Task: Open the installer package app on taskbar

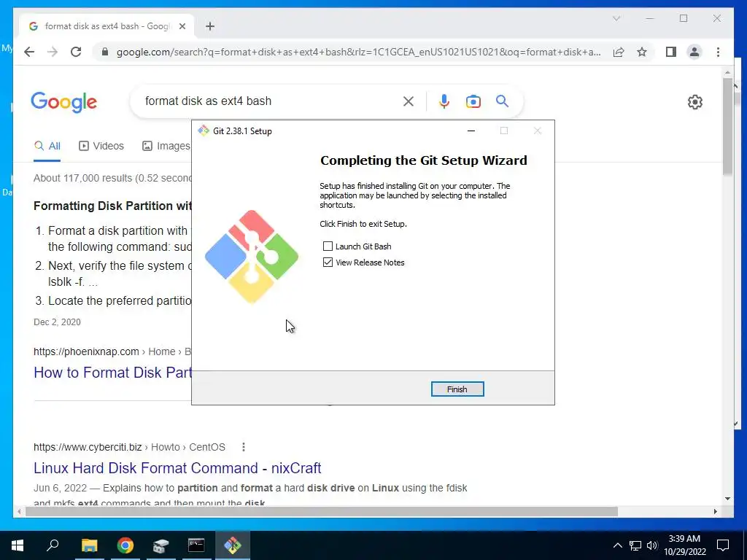Action: [x=161, y=545]
